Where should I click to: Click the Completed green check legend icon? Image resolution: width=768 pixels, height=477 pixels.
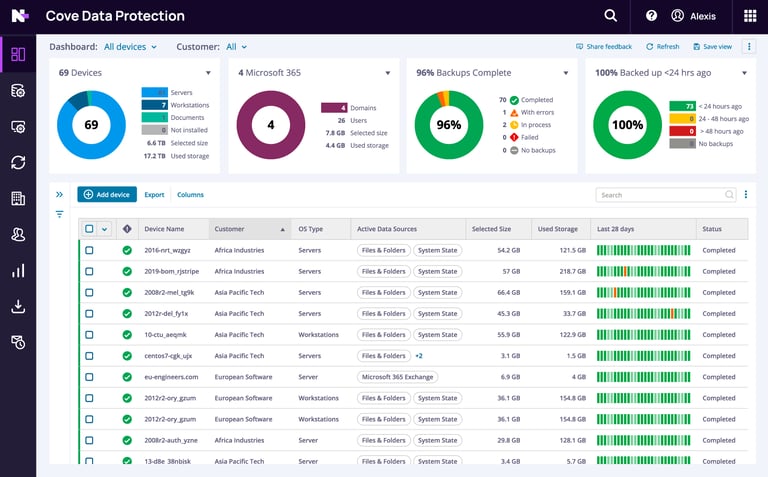coord(514,100)
